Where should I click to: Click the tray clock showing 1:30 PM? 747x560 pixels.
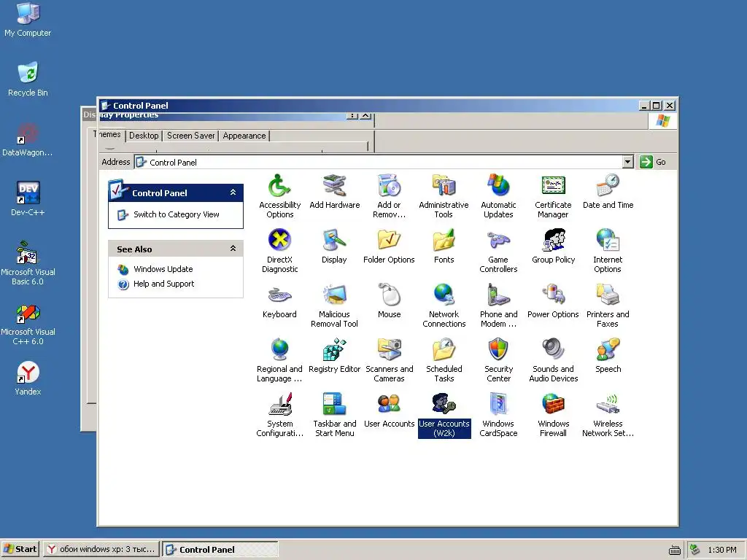click(721, 550)
